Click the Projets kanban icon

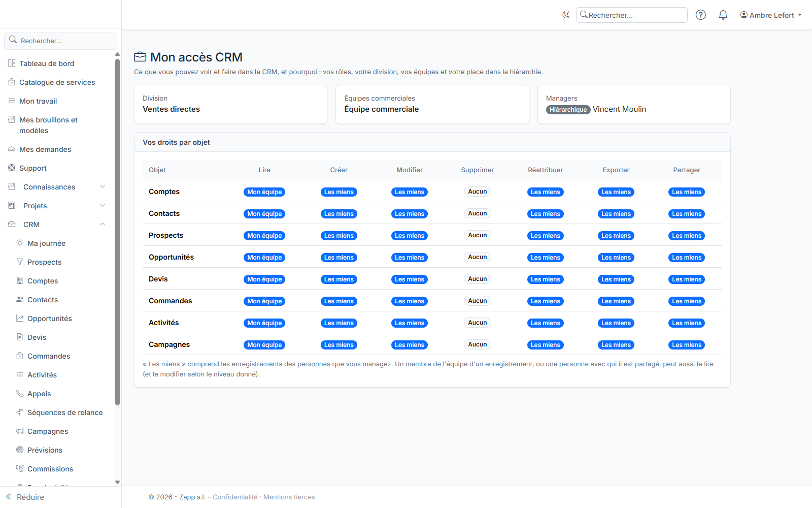pos(12,205)
